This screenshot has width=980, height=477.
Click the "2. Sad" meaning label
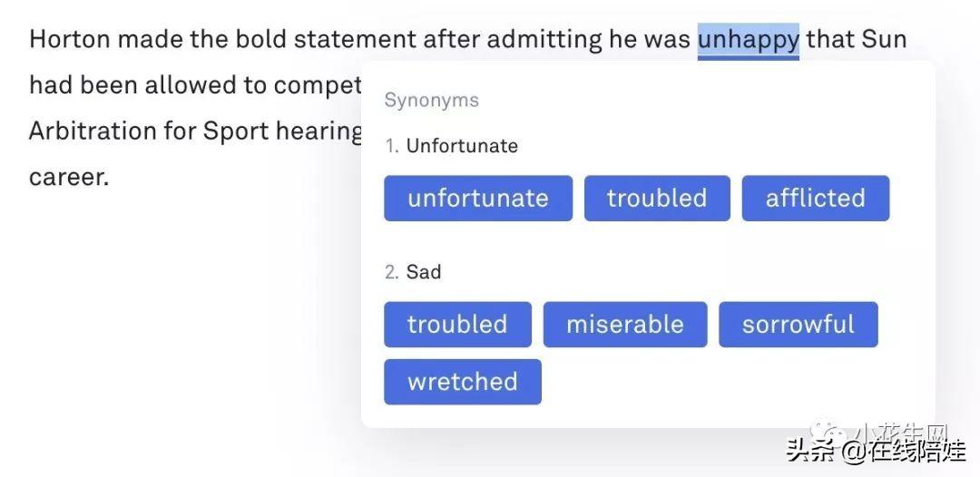[413, 272]
